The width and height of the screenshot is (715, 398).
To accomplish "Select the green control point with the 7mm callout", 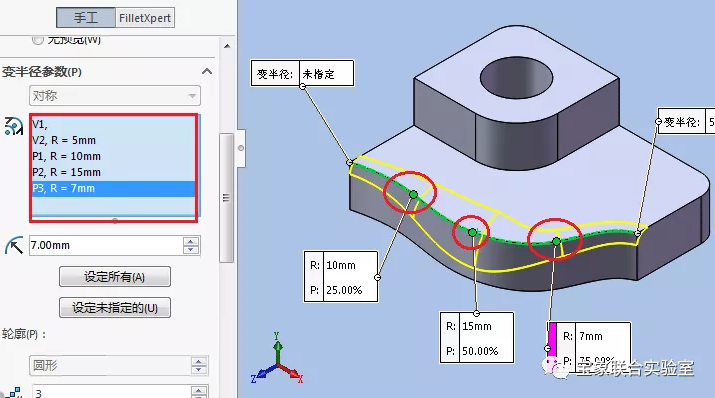I will pyautogui.click(x=556, y=241).
